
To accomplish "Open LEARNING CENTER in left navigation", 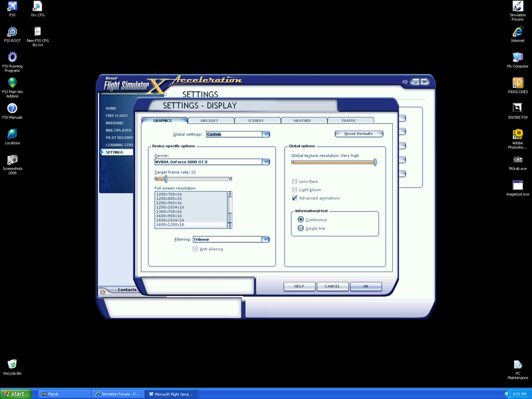I will (119, 145).
